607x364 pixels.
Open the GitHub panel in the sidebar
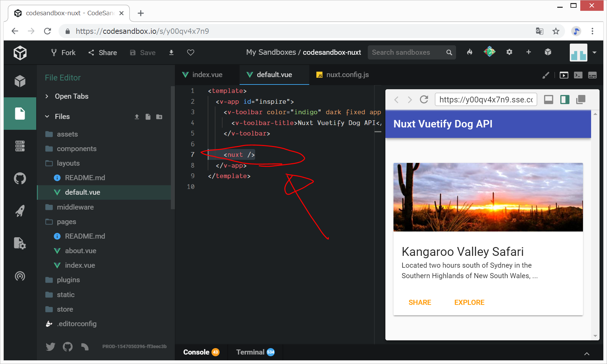point(20,178)
